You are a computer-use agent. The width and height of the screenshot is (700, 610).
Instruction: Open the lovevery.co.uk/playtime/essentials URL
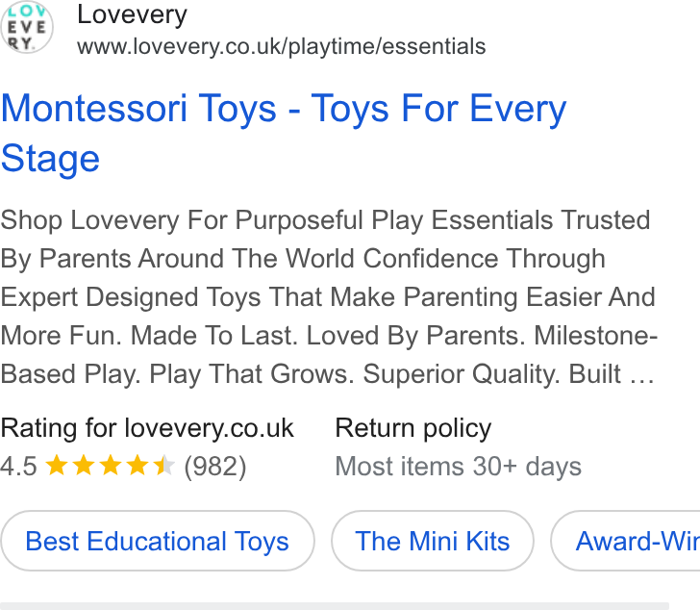pyautogui.click(x=281, y=47)
